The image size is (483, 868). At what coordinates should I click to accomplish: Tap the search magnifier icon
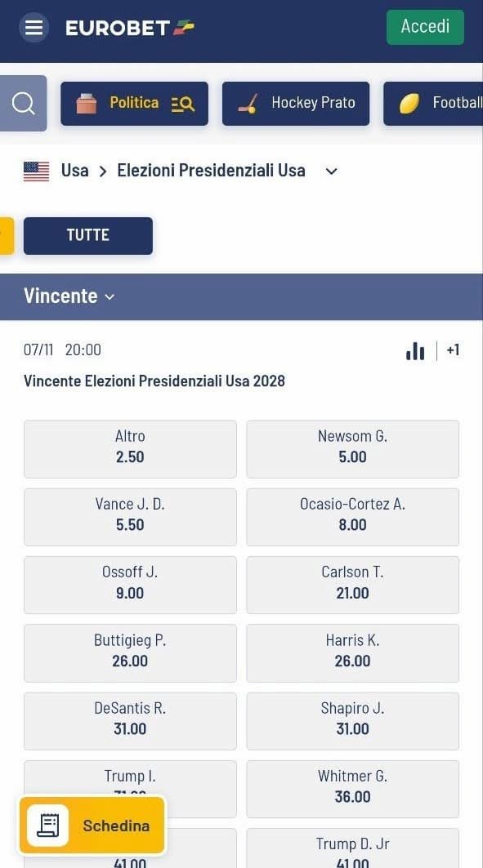click(x=23, y=104)
